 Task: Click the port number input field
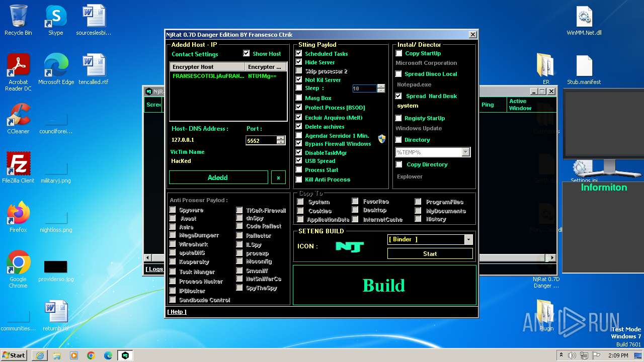[261, 141]
